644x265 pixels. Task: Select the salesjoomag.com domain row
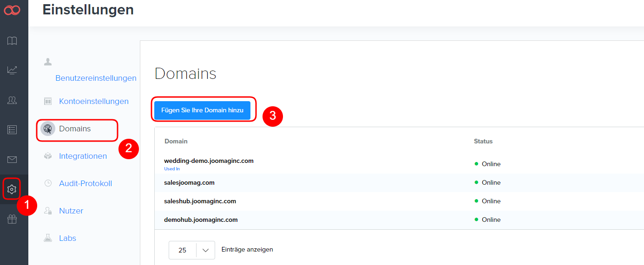tap(189, 182)
